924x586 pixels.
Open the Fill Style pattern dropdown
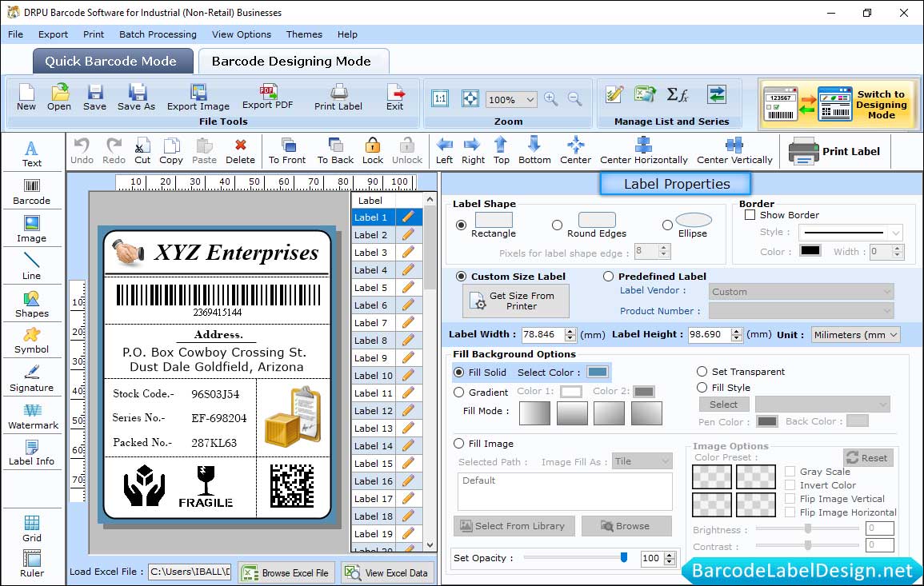pyautogui.click(x=822, y=404)
